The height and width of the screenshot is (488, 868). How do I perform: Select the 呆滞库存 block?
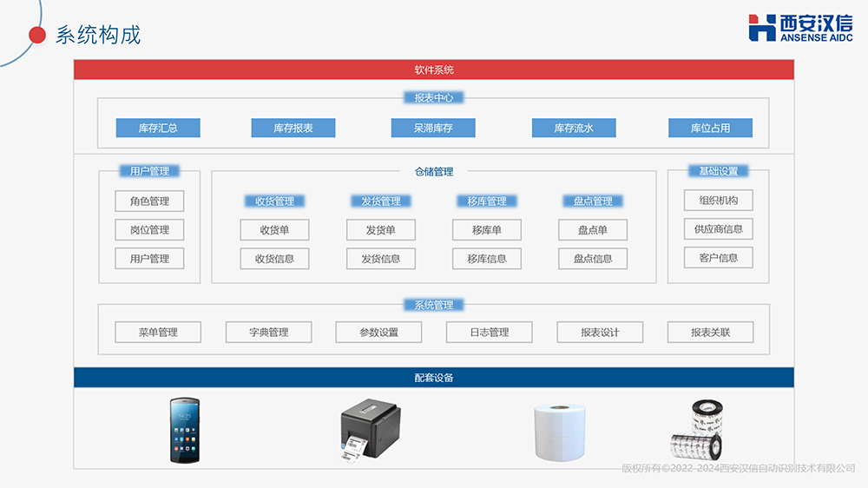click(x=433, y=128)
